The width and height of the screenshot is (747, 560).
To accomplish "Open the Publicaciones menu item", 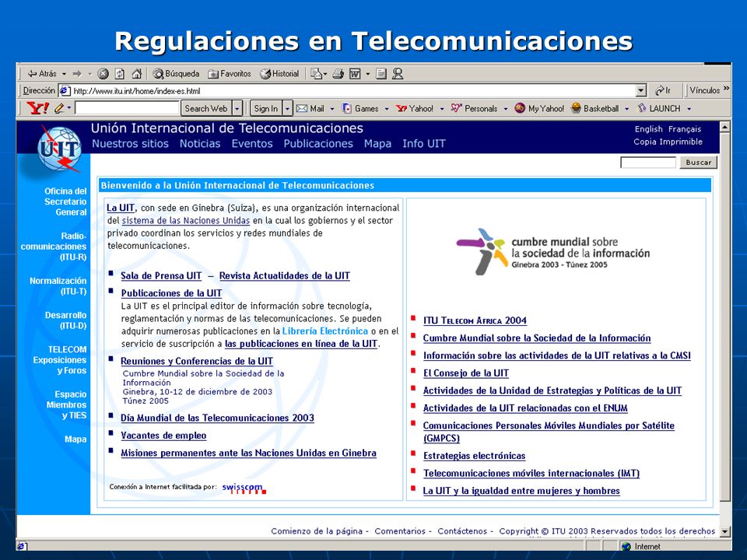I will tap(318, 144).
